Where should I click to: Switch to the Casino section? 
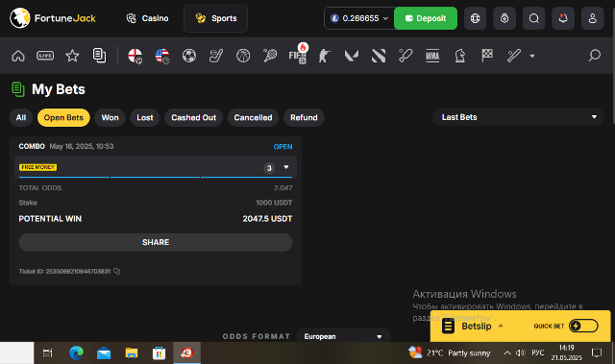tap(147, 18)
